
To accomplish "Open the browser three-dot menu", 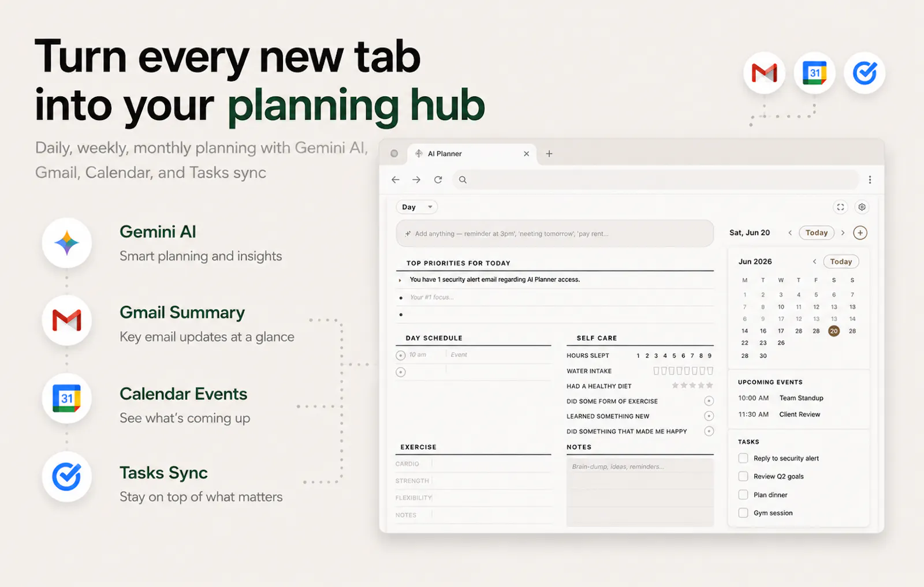I will [870, 180].
